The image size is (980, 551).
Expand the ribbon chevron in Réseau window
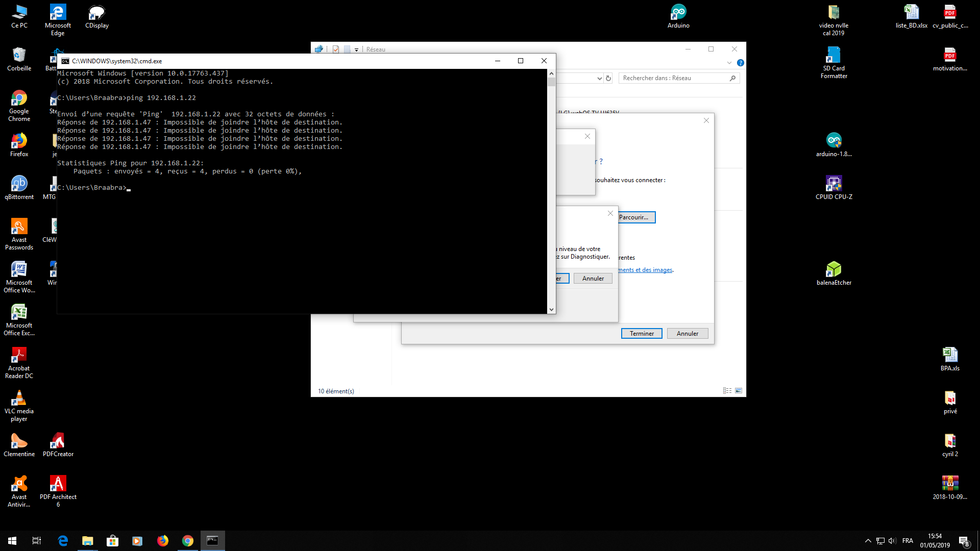pyautogui.click(x=729, y=63)
